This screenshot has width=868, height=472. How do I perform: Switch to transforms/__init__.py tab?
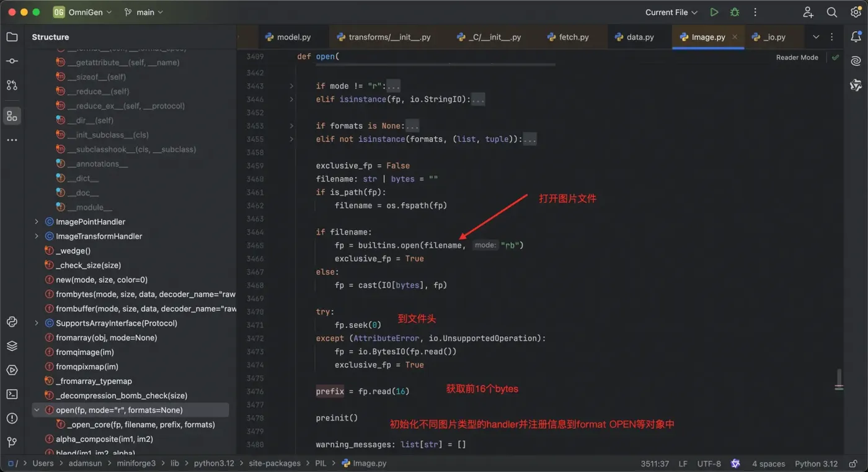383,37
